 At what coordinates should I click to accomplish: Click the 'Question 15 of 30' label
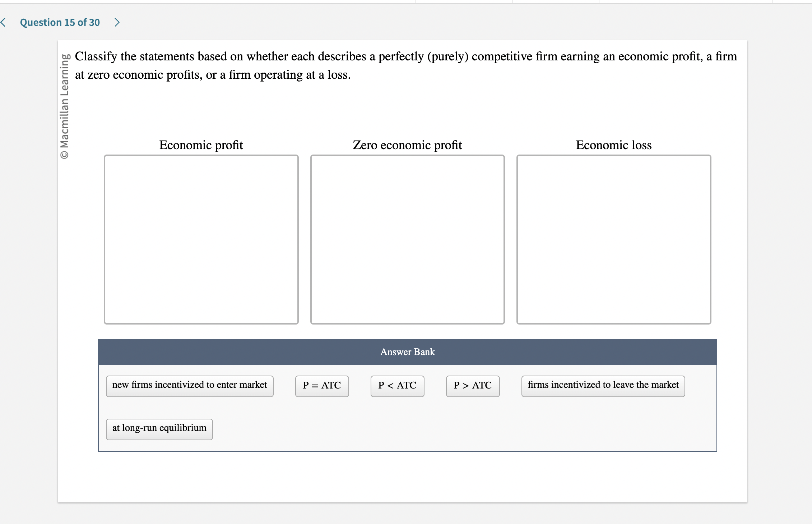pos(60,22)
